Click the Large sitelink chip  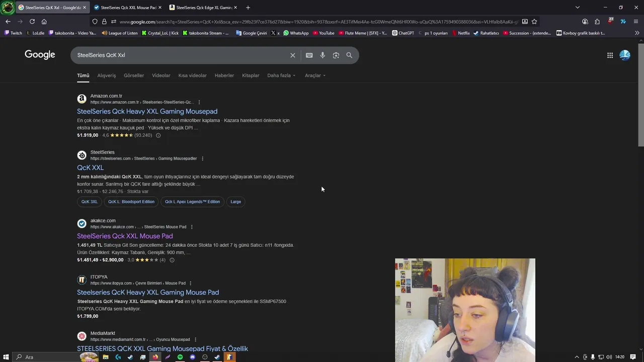[236, 202]
